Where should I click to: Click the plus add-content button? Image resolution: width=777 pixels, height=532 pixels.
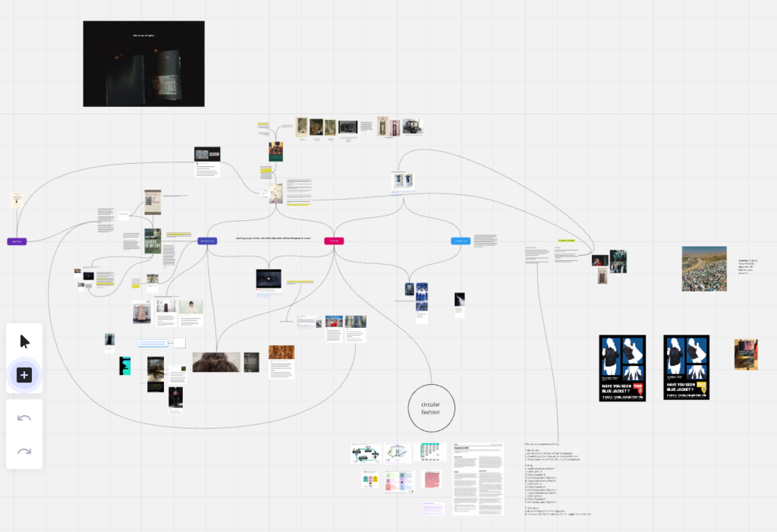[x=24, y=375]
